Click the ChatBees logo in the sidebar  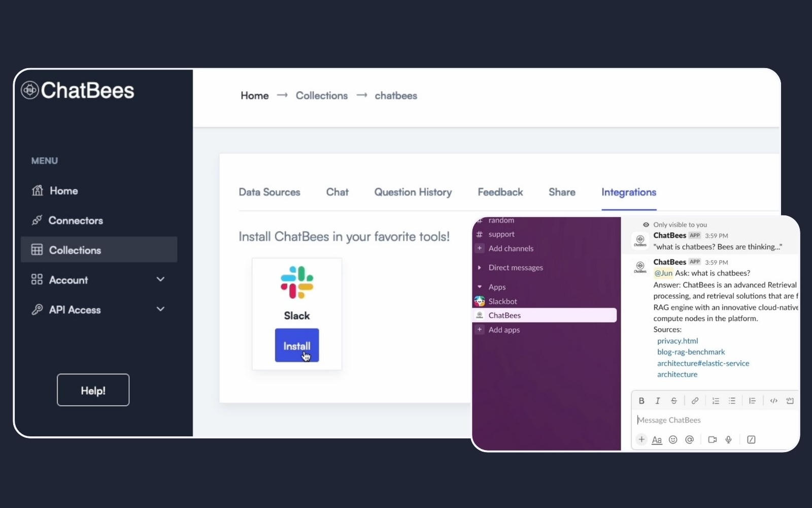pyautogui.click(x=78, y=90)
